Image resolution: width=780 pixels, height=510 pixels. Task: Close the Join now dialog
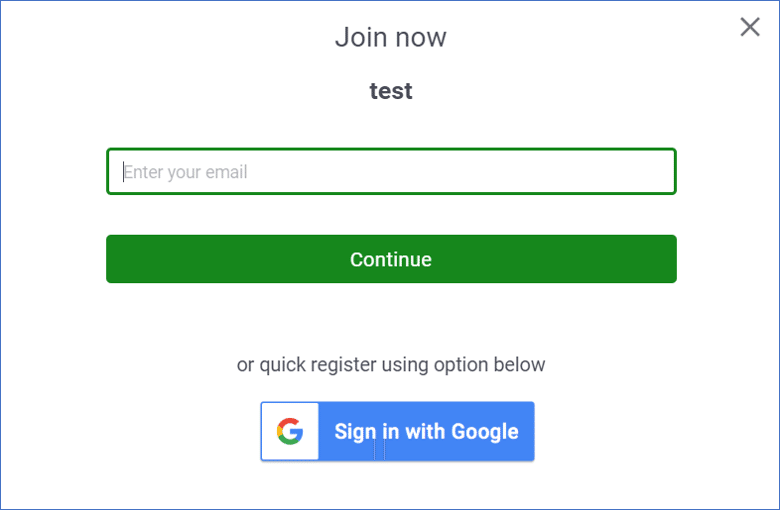coord(750,27)
